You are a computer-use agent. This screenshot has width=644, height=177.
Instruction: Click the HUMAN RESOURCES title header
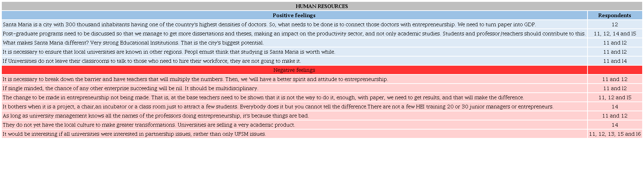click(x=321, y=6)
